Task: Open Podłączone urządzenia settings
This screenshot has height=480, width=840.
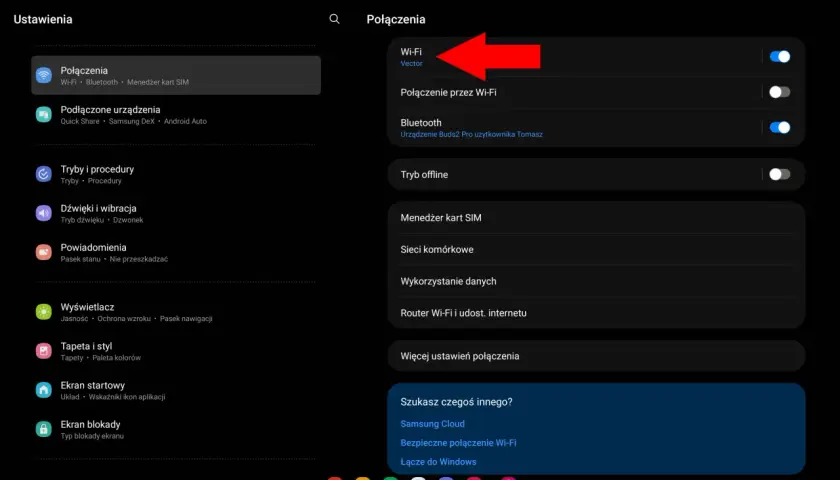Action: (176, 115)
